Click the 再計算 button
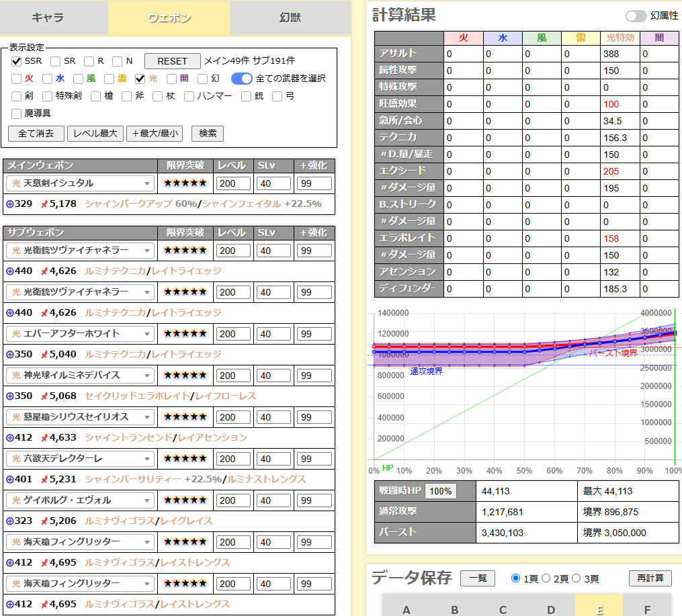Screen dimensions: 682x616 (x=650, y=578)
